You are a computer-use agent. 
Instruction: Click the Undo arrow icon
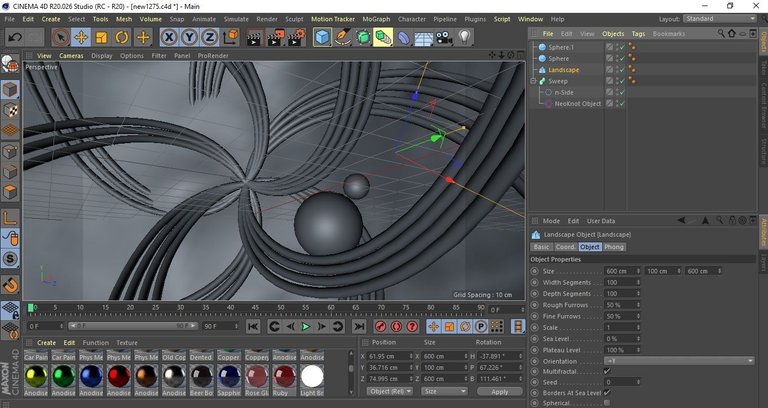tap(15, 37)
